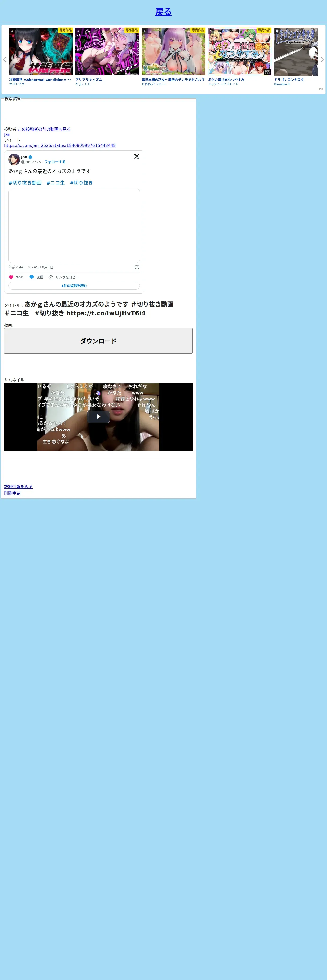Viewport: 327px width, 980px height.
Task: Play the thumbnail video
Action: (98, 416)
